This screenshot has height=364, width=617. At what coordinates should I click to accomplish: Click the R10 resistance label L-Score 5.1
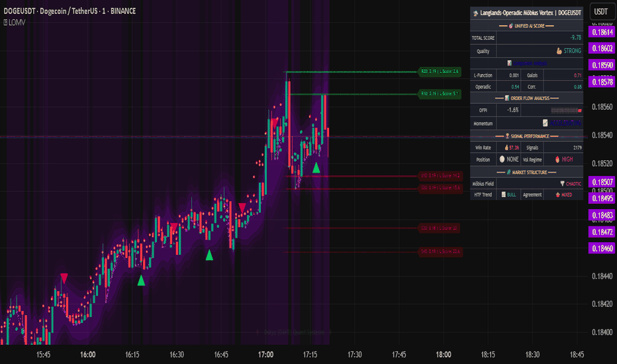440,94
